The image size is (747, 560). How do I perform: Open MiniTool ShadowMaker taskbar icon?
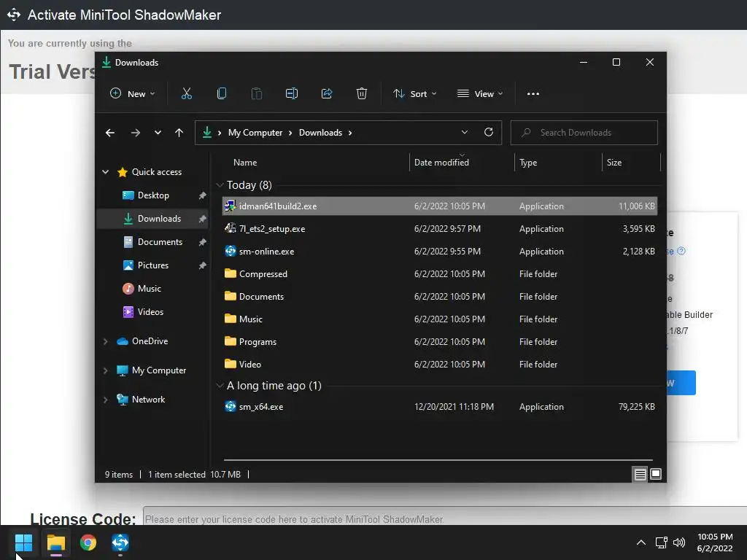pyautogui.click(x=120, y=542)
